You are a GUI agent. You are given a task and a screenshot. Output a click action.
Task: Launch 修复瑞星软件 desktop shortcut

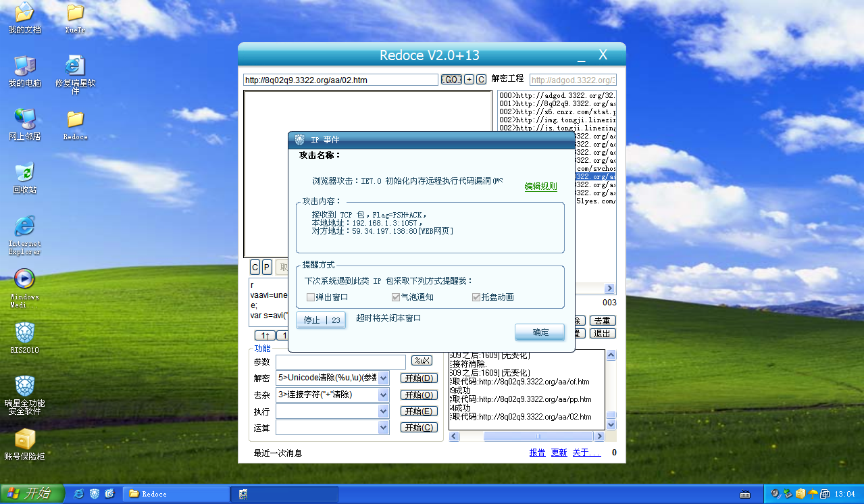tap(75, 76)
